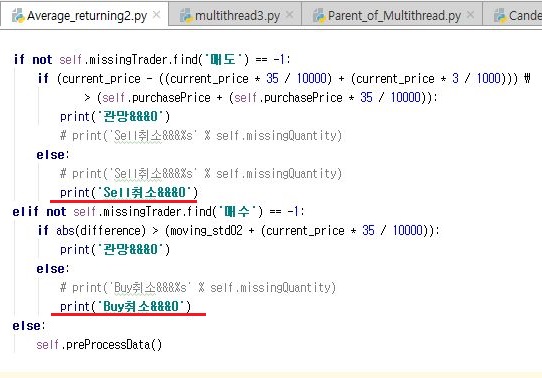This screenshot has width=542, height=378.
Task: Close the Parent_of_Multithread.py tab
Action: click(x=470, y=15)
